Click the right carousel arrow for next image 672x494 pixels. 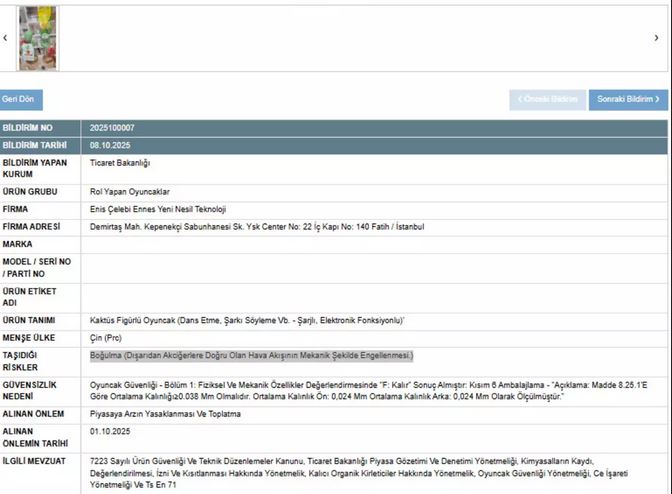pyautogui.click(x=656, y=38)
